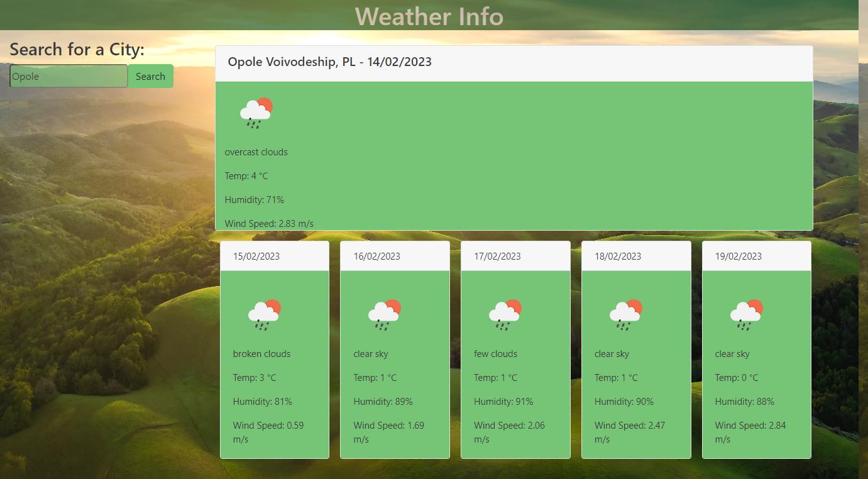Image resolution: width=868 pixels, height=479 pixels.
Task: Click 'clear sky' on the 18/02/2023 card
Action: (x=612, y=354)
